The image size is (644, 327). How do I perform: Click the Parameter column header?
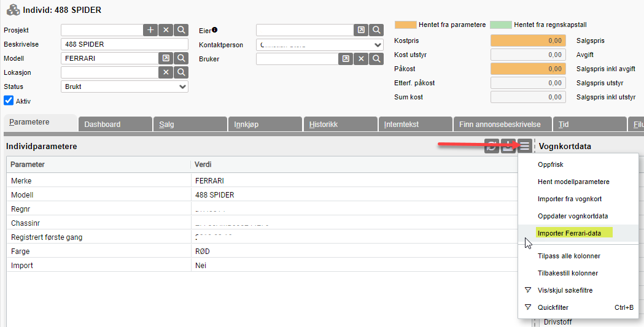click(98, 164)
